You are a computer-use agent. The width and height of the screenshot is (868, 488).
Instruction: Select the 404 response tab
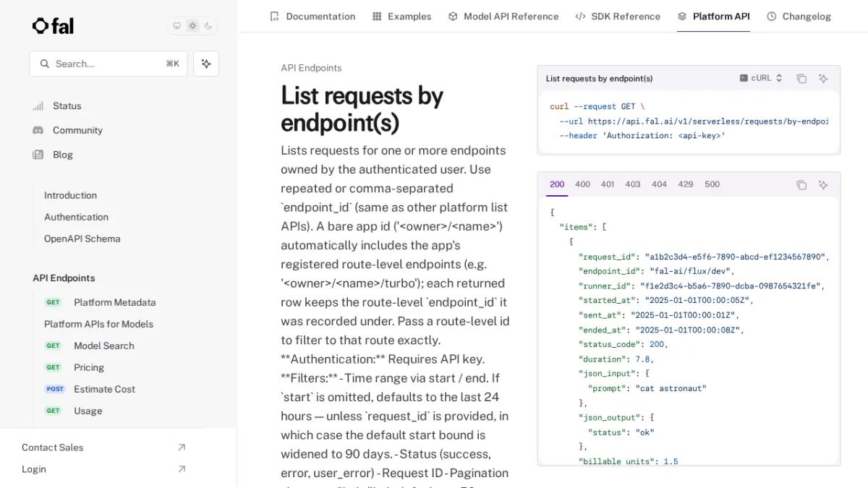pyautogui.click(x=659, y=184)
